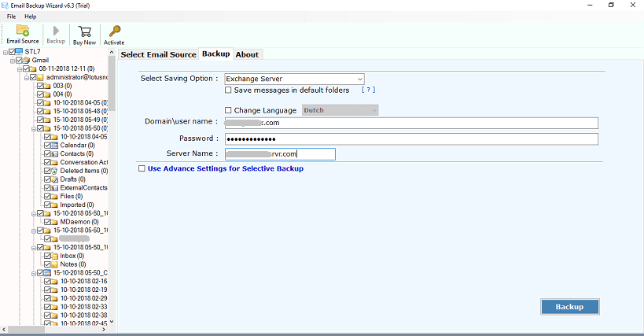
Task: Select the 15-10-2018 05-49 (0) row
Action: click(x=80, y=120)
